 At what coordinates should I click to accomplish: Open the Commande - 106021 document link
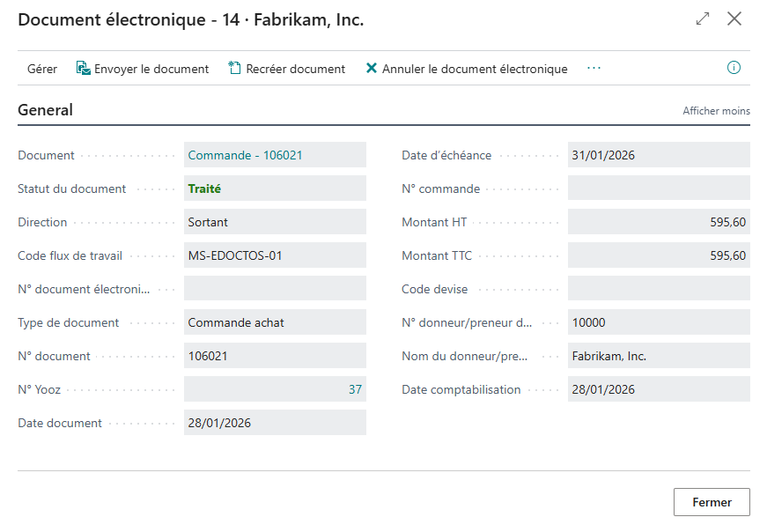pyautogui.click(x=246, y=155)
